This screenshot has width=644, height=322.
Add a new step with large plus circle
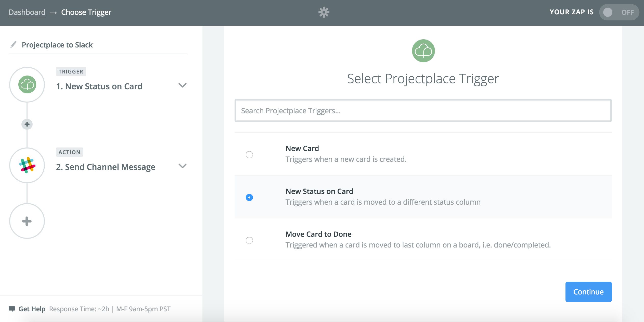pyautogui.click(x=27, y=221)
